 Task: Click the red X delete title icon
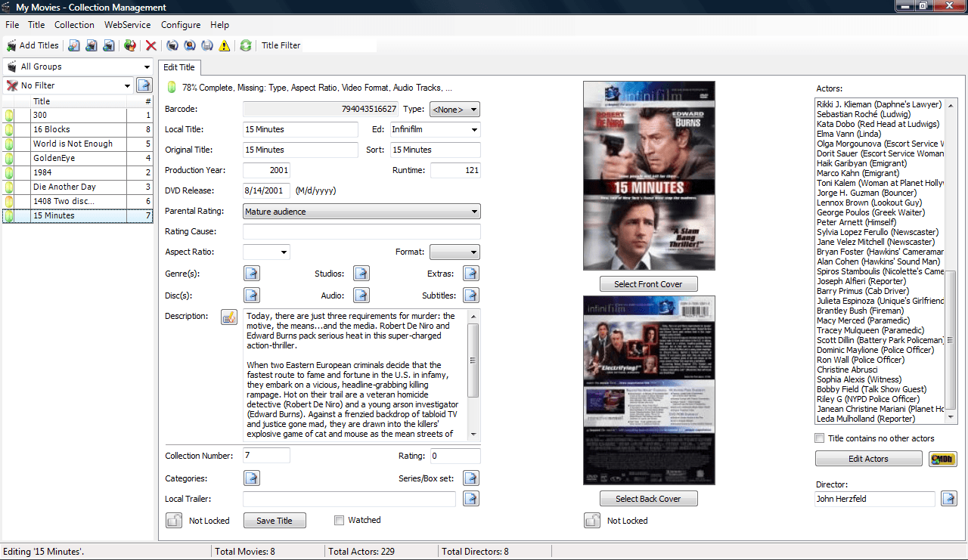(x=151, y=45)
